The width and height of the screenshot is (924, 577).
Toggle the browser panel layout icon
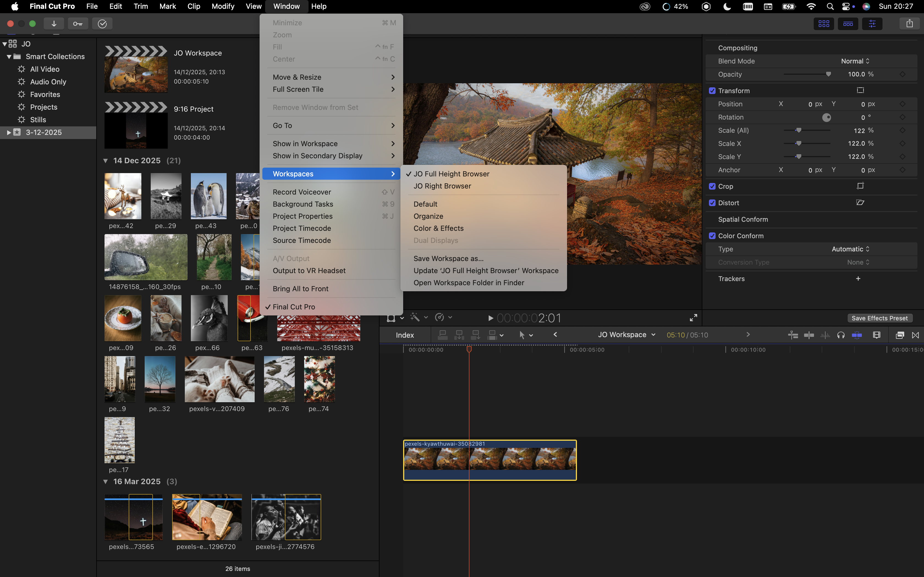[824, 24]
